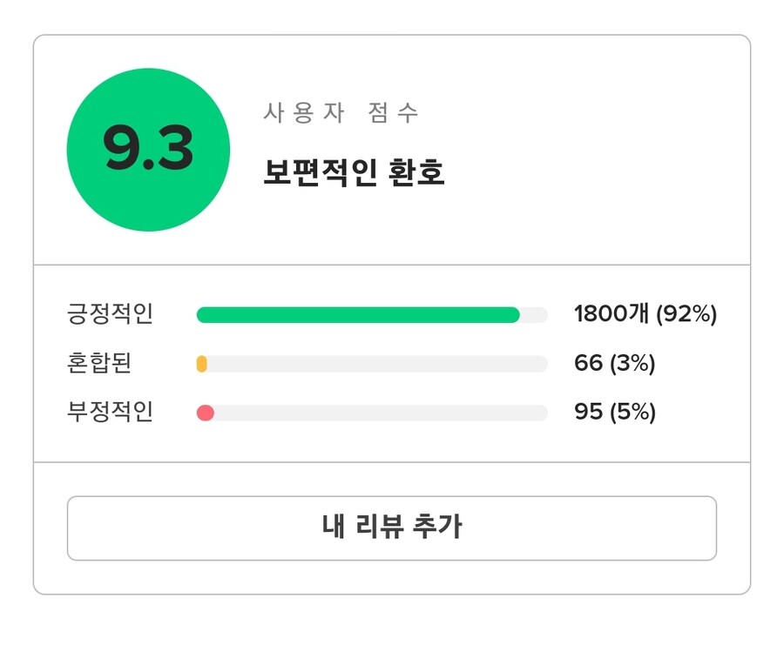
Task: Expand the 사용자 점수 section
Action: click(x=340, y=111)
